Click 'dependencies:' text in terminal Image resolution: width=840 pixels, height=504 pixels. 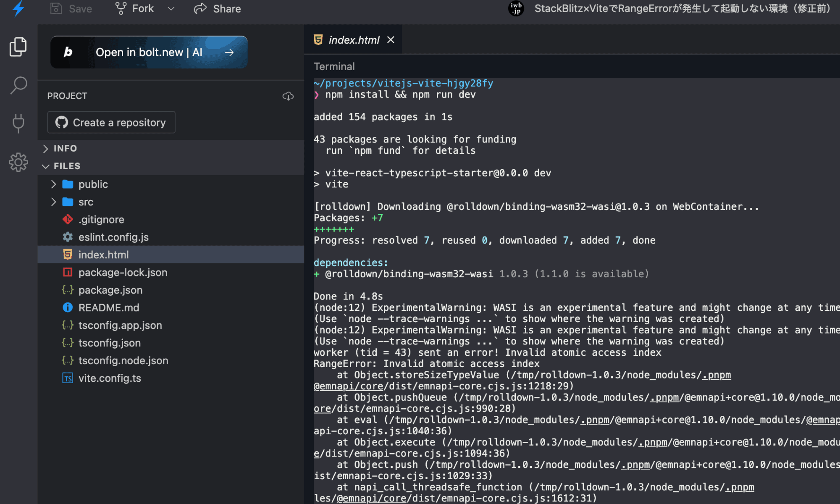point(351,263)
